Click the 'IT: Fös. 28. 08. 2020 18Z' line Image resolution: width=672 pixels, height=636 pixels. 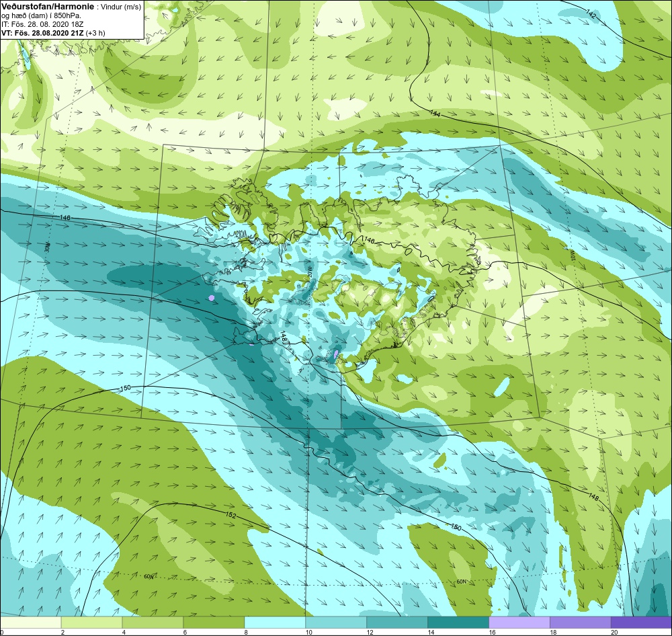tap(42, 24)
